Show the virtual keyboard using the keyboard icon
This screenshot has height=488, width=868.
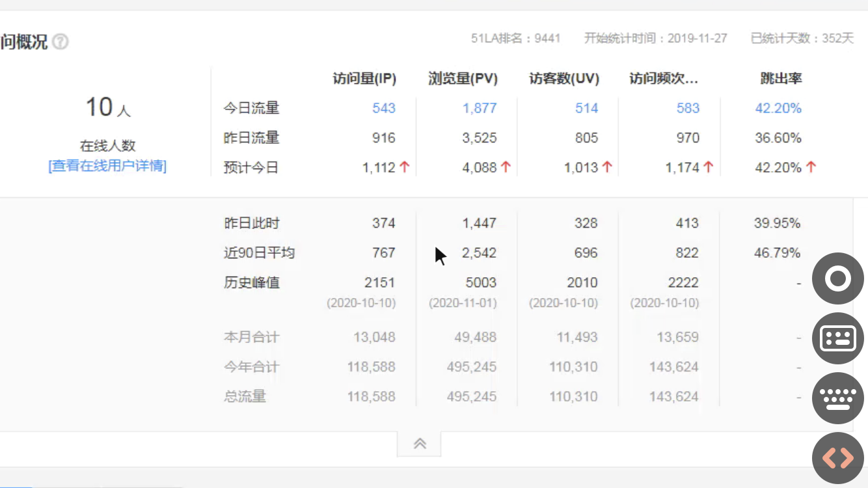[x=837, y=398]
